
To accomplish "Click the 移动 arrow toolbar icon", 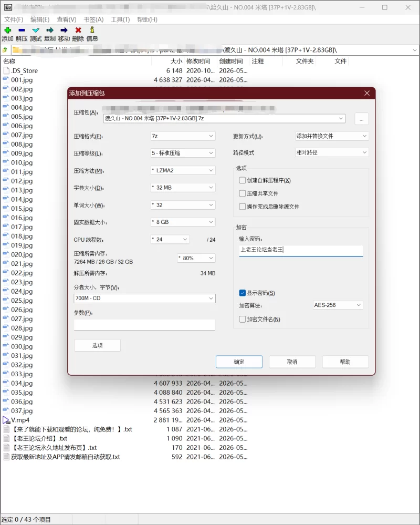I will coord(64,30).
